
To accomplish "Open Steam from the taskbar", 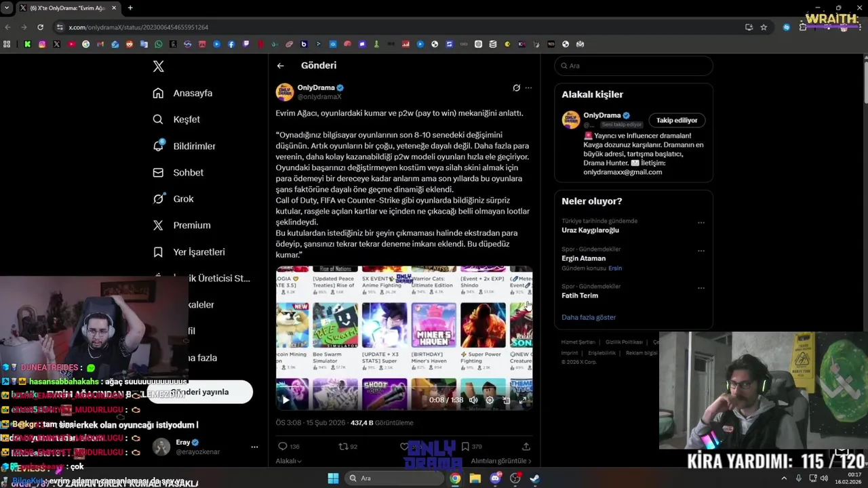I will [x=535, y=479].
